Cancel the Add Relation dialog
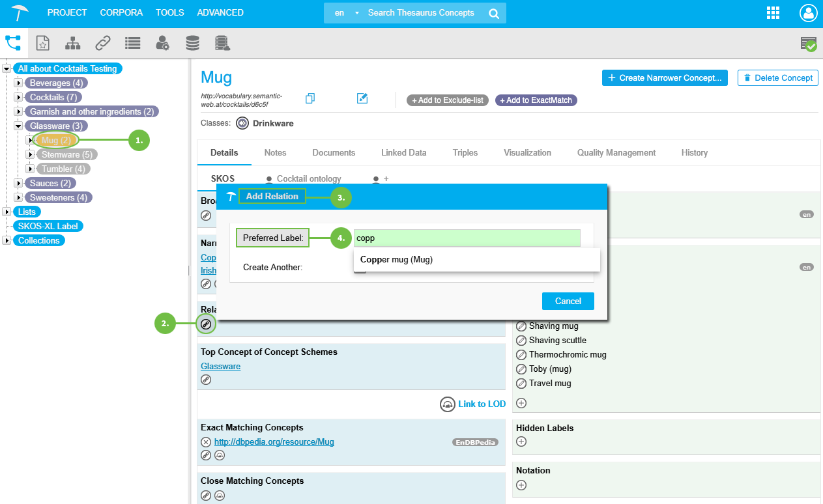Image resolution: width=823 pixels, height=504 pixels. coord(568,301)
